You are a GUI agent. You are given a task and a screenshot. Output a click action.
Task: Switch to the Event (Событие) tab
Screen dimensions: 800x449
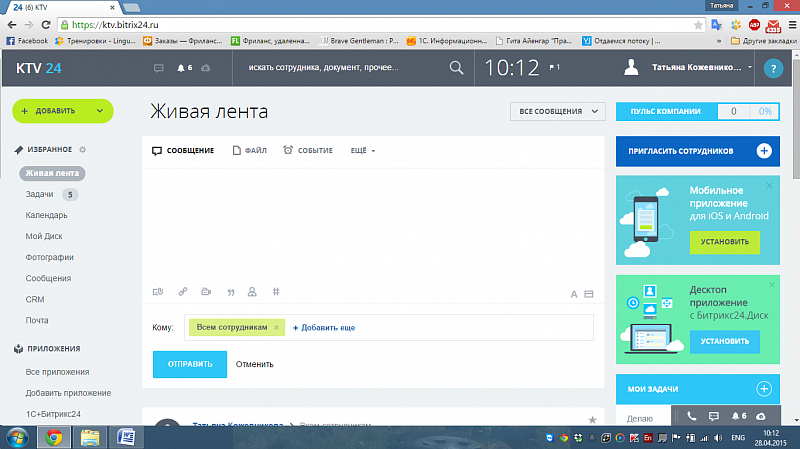point(308,151)
